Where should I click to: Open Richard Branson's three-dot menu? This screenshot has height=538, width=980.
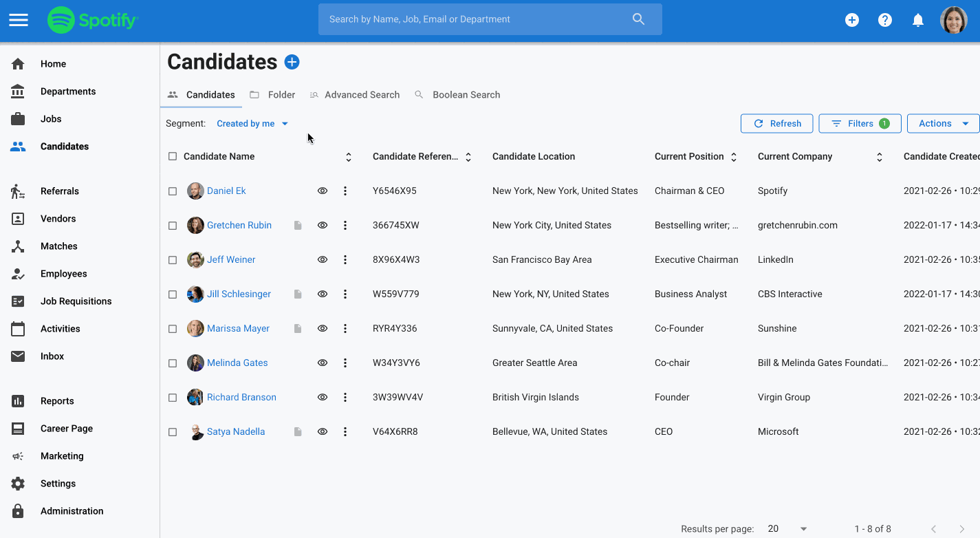345,398
